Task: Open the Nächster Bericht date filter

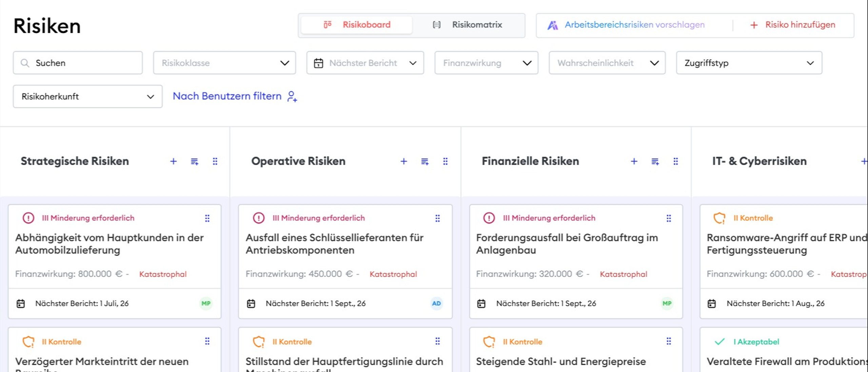Action: tap(365, 63)
